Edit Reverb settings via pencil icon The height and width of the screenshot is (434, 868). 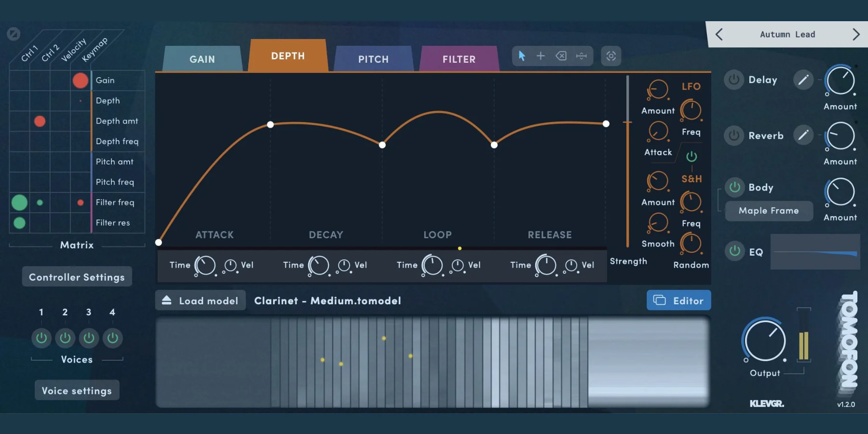[x=803, y=136]
